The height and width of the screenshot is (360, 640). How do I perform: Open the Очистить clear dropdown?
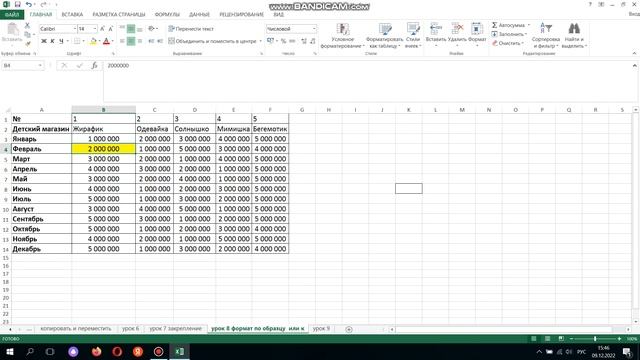(x=508, y=43)
